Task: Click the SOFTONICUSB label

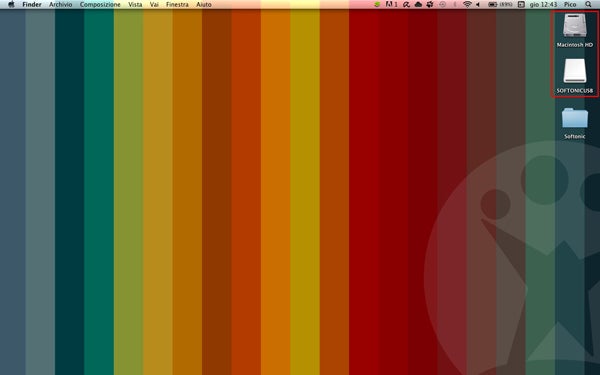Action: (575, 91)
